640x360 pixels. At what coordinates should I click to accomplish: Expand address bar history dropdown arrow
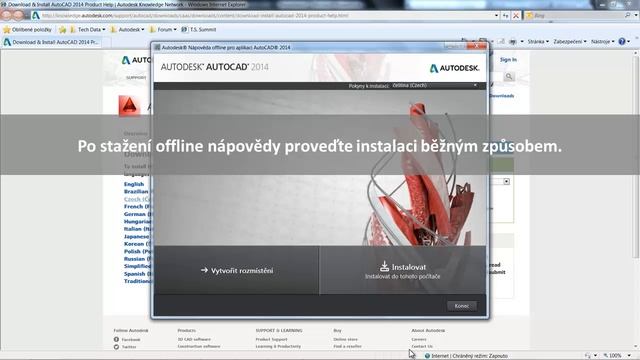tap(496, 16)
